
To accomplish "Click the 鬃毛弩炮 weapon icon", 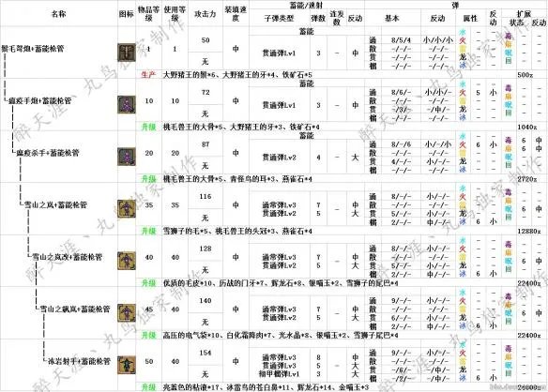I will pyautogui.click(x=127, y=53).
